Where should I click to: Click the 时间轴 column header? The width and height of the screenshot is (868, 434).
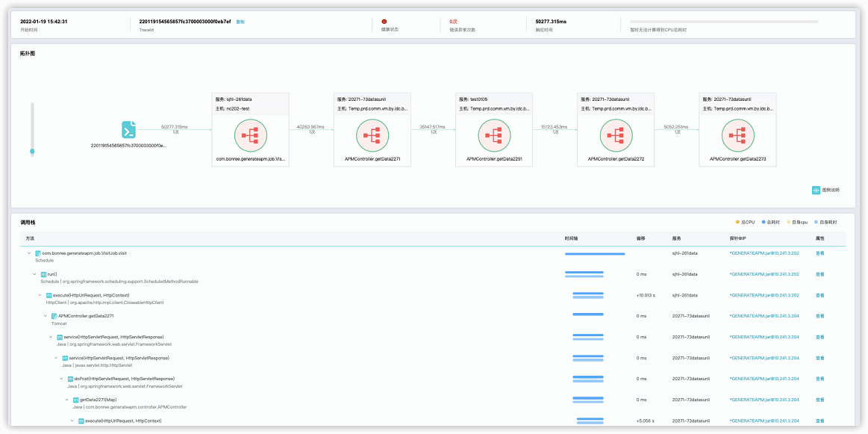click(572, 238)
